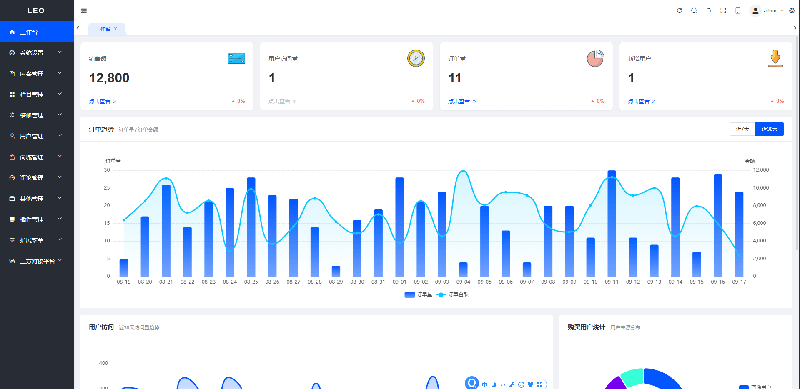
Task: Select the white unselected chart period button
Action: point(742,129)
